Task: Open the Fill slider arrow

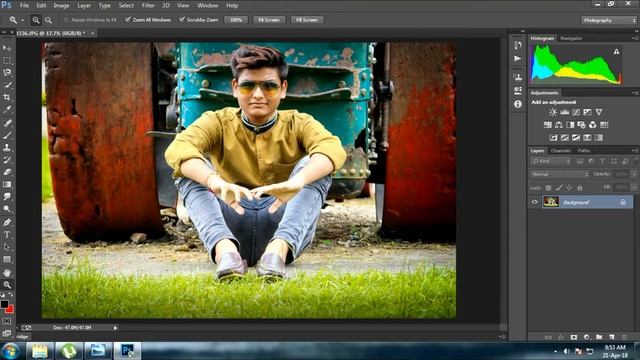Action: click(634, 188)
